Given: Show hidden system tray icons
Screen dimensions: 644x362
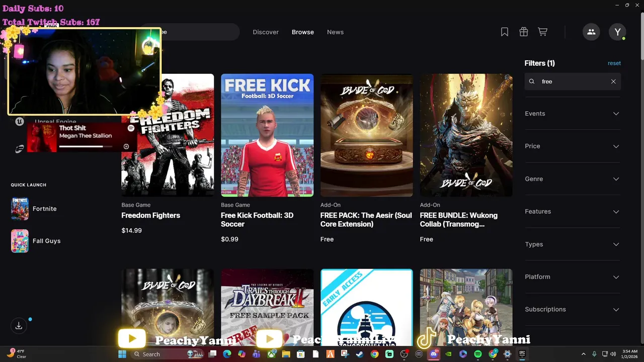Looking at the screenshot, I should (583, 354).
